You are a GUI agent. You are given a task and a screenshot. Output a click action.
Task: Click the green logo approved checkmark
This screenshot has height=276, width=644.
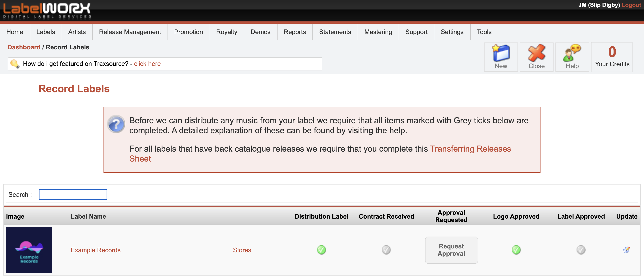coord(516,250)
